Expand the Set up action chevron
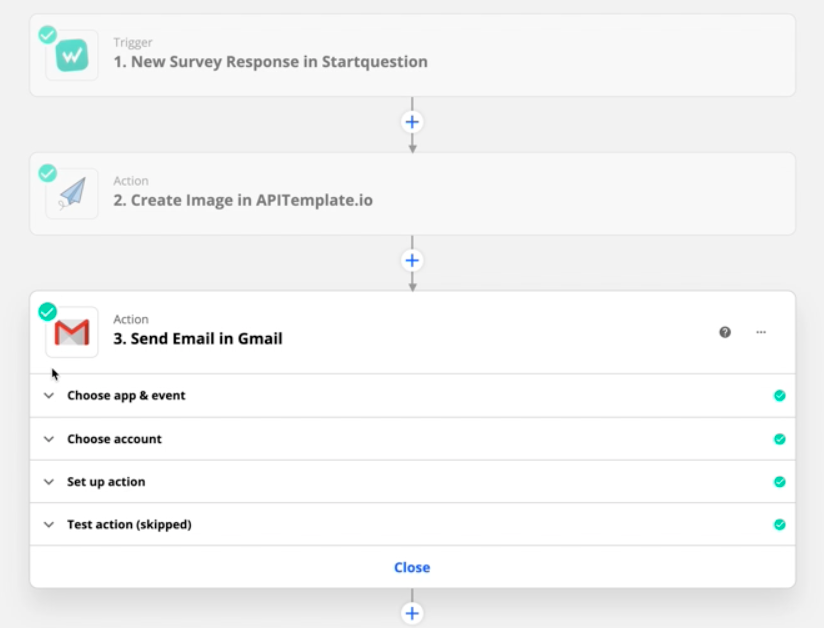The height and width of the screenshot is (628, 824). coord(48,482)
